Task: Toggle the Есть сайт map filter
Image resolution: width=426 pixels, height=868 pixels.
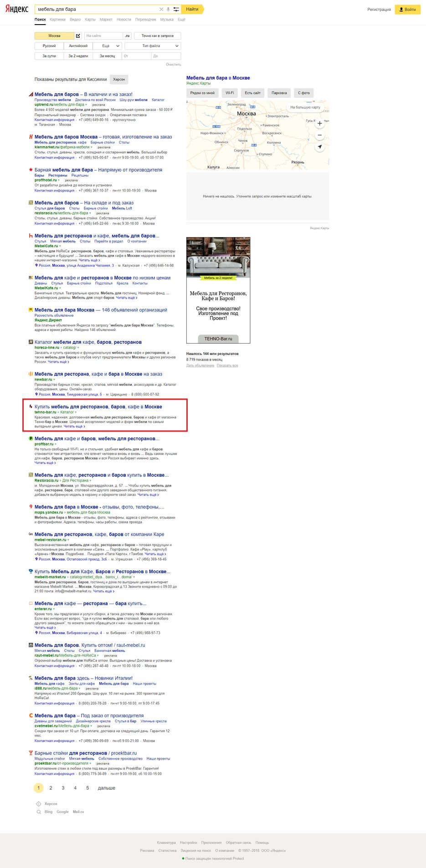Action: pos(253,93)
